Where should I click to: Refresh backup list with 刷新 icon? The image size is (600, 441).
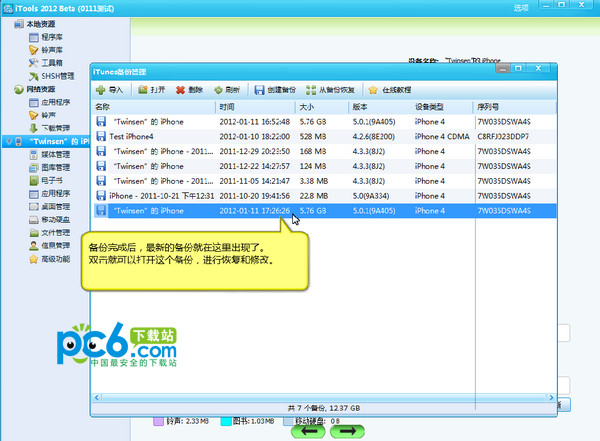(x=218, y=90)
